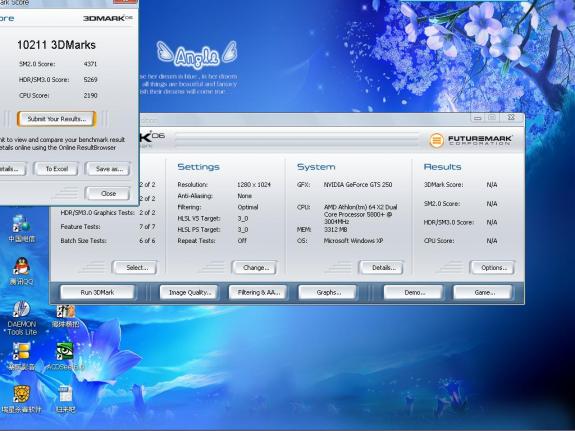Open Results Options button

click(x=492, y=268)
